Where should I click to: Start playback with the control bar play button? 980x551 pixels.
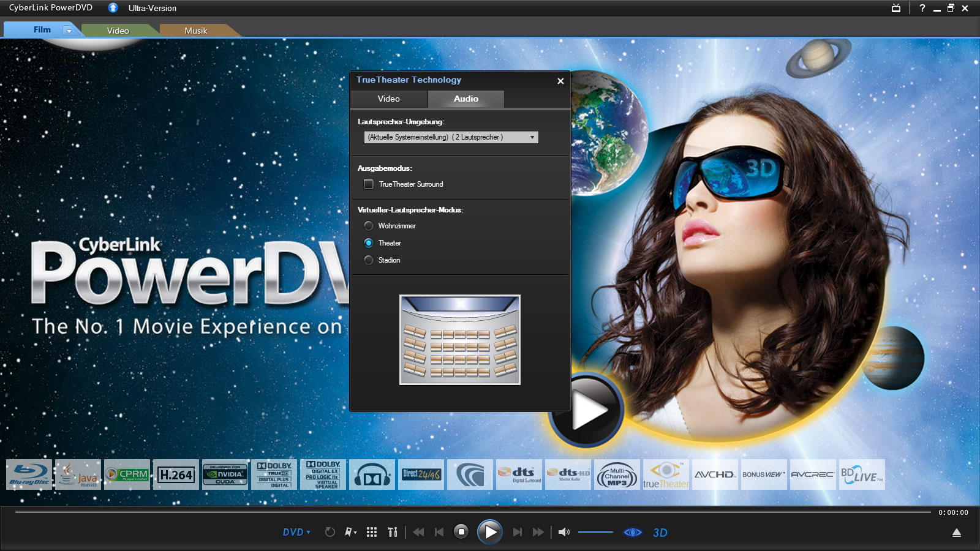point(490,532)
